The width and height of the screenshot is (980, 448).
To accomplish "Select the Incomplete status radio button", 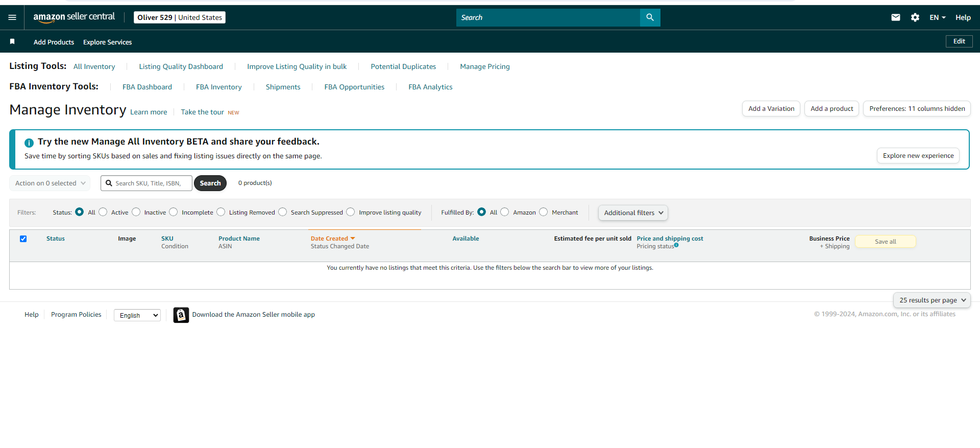I will click(174, 211).
